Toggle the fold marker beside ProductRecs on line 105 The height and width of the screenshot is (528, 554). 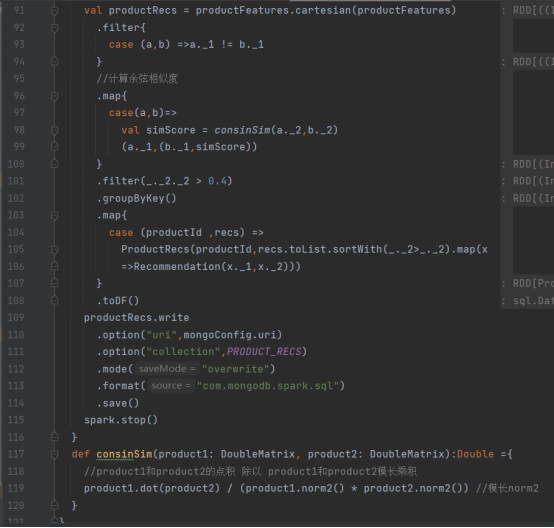tap(54, 250)
